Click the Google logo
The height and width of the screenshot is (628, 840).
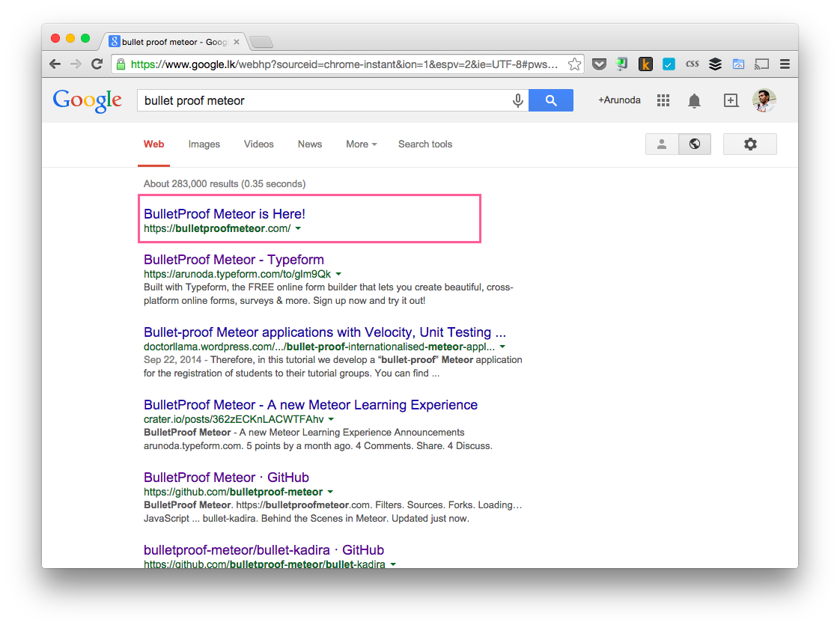tap(88, 100)
